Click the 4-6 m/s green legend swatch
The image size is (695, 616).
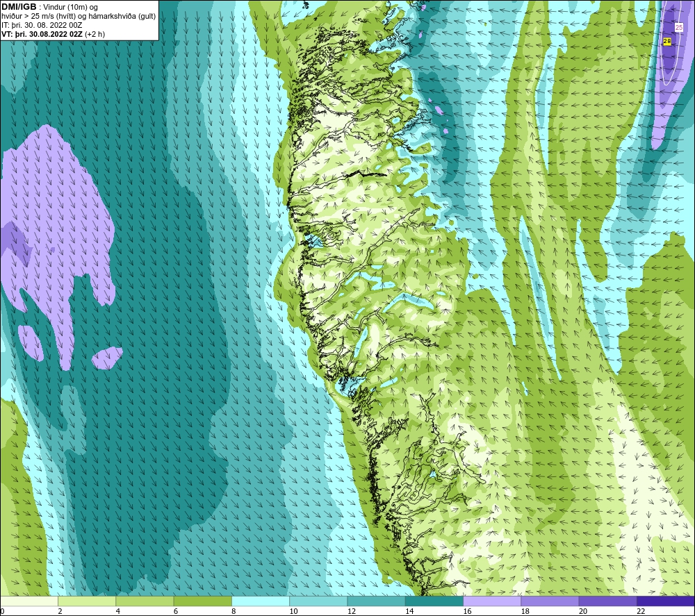click(x=145, y=601)
